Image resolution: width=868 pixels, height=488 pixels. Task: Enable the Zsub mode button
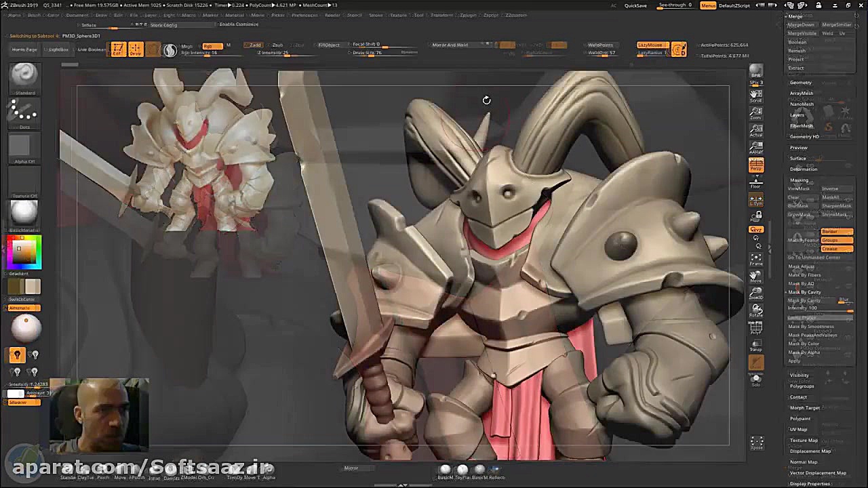tap(277, 45)
